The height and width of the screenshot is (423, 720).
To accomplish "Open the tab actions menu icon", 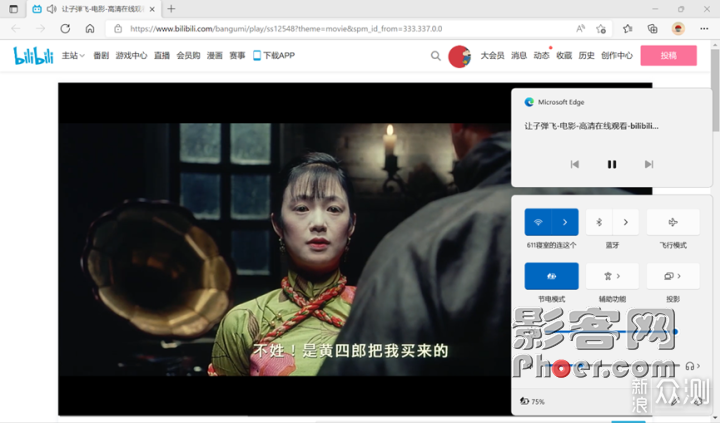I will coord(13,9).
